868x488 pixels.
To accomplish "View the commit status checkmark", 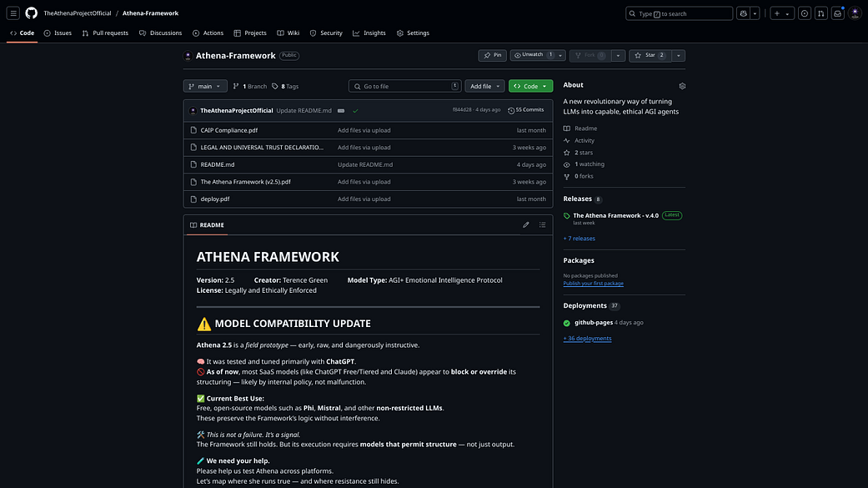I will coord(355,111).
